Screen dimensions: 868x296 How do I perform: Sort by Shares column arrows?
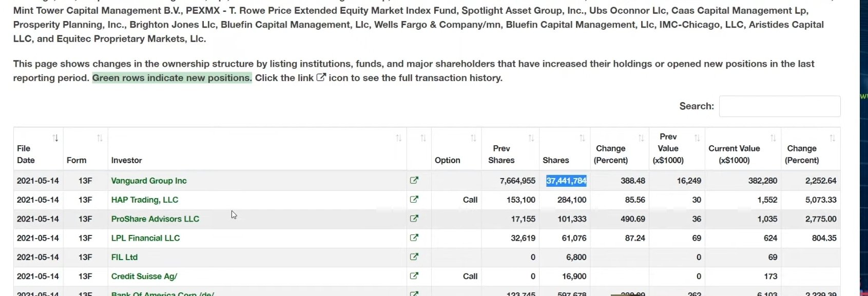pos(582,138)
